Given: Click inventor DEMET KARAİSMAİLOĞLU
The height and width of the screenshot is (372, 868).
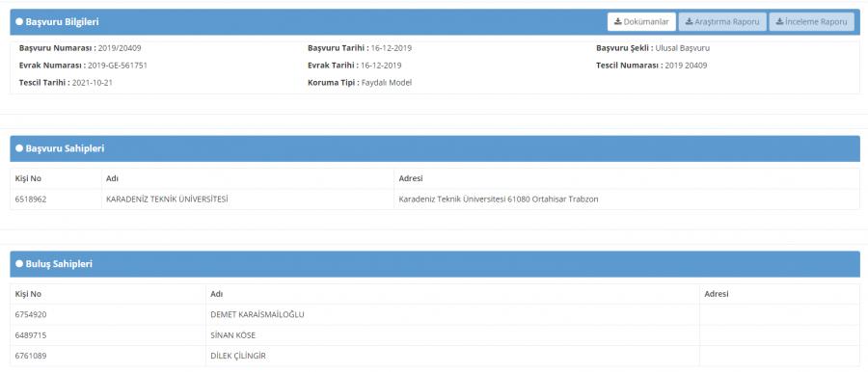Looking at the screenshot, I should pyautogui.click(x=258, y=314).
